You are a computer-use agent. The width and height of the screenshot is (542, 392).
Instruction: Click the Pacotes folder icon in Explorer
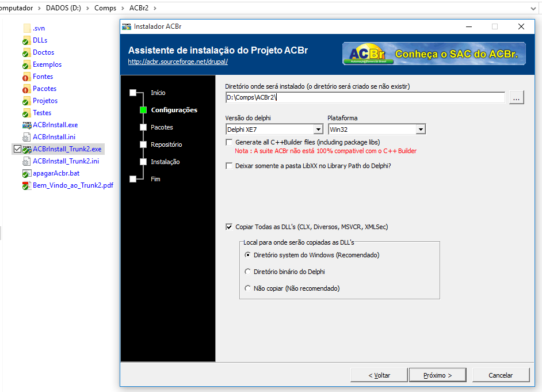coord(26,89)
